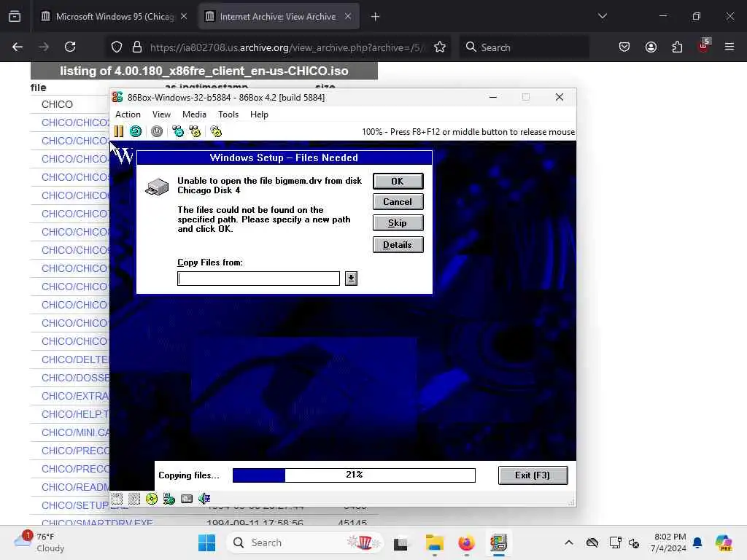Open the View menu in 86Box
Viewport: 747px width, 560px height.
(161, 114)
